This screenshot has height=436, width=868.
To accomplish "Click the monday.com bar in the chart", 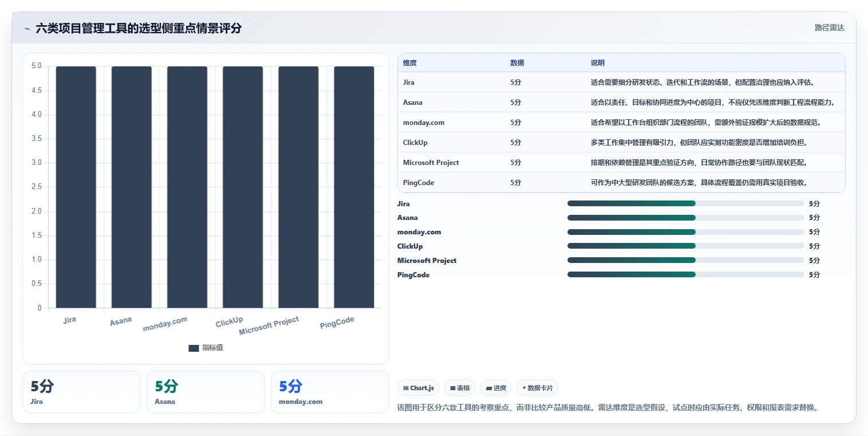I will pyautogui.click(x=187, y=187).
